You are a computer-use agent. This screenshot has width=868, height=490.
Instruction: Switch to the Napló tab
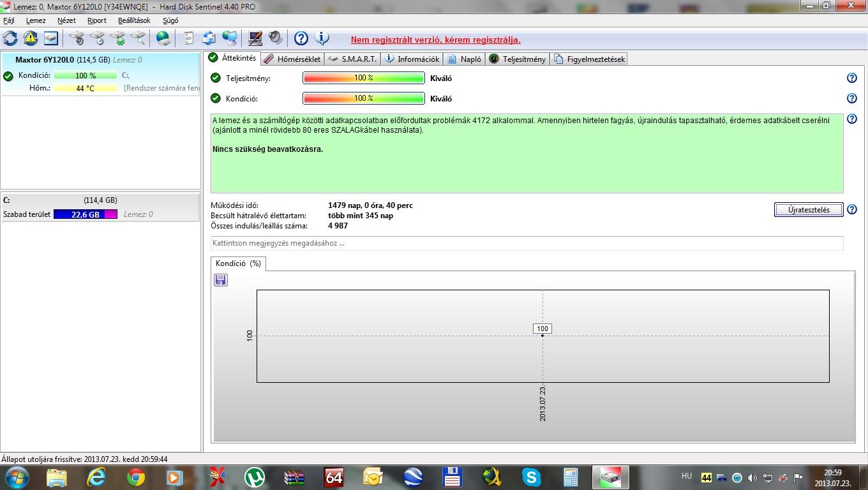(464, 59)
